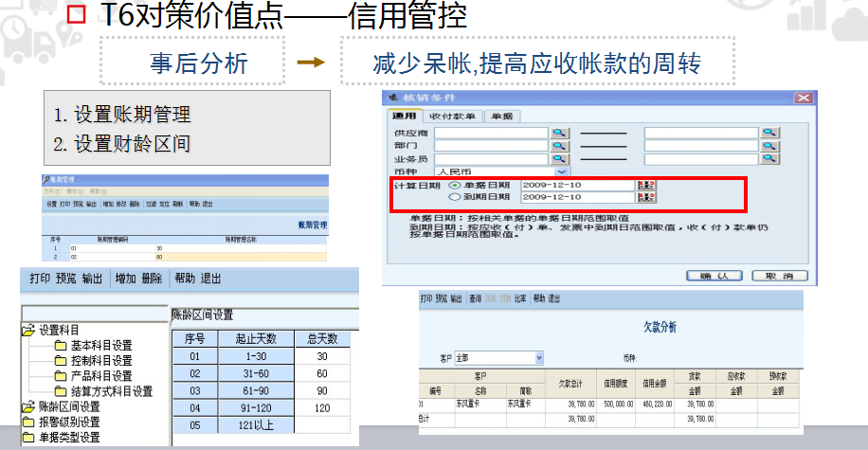Viewport: 868px width, 450px height.
Task: Open the 帮助 menu in 账期管理 menu bar
Action: (98, 191)
